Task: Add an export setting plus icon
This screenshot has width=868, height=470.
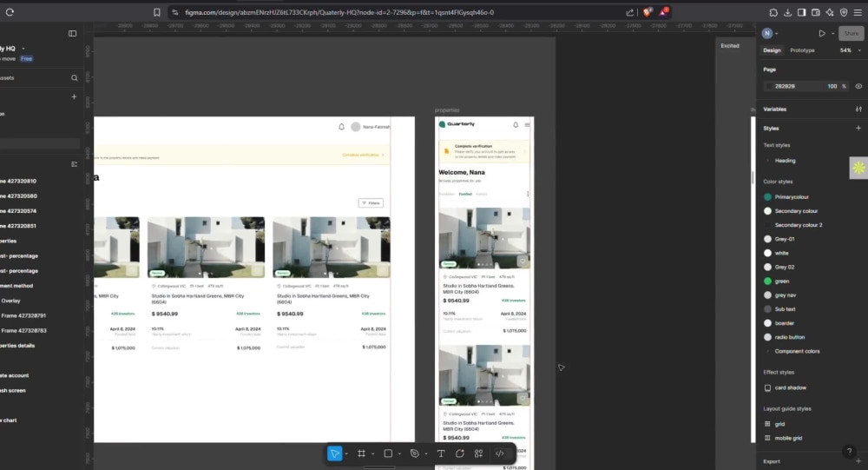Action: (x=858, y=461)
